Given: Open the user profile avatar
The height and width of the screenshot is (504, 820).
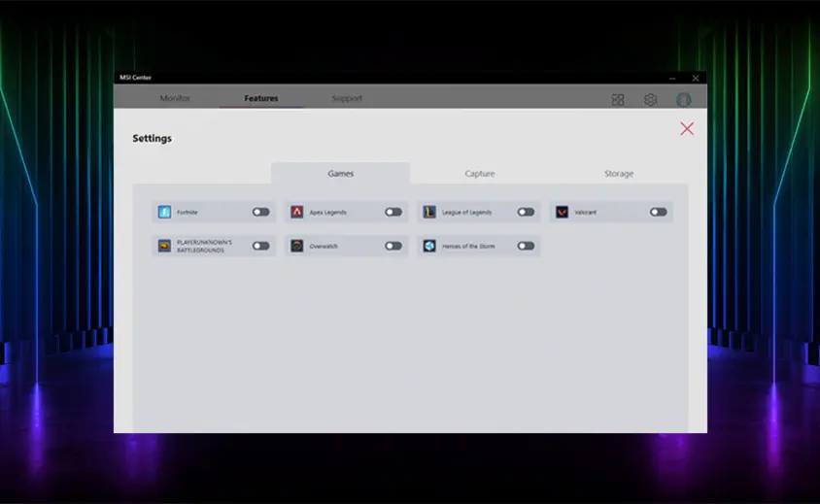Looking at the screenshot, I should [x=684, y=99].
